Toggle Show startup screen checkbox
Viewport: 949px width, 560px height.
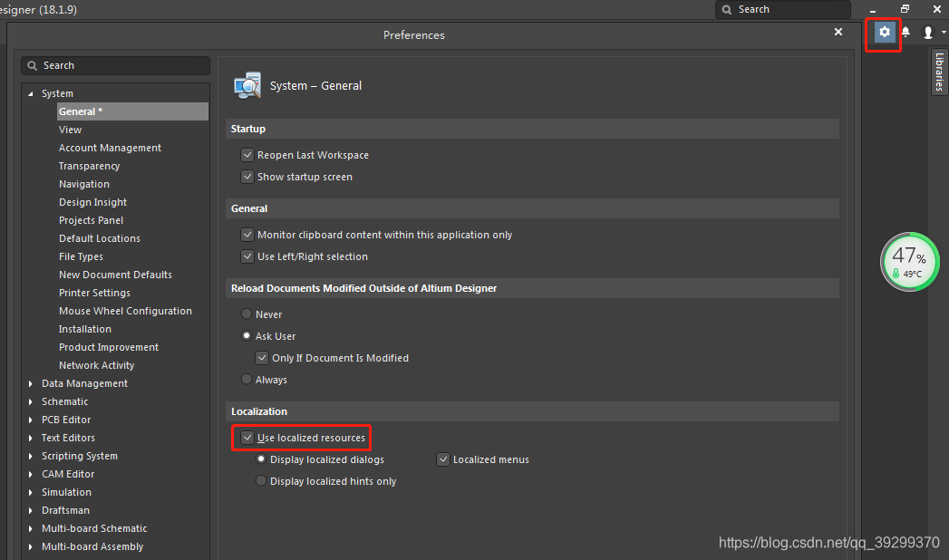tap(247, 177)
